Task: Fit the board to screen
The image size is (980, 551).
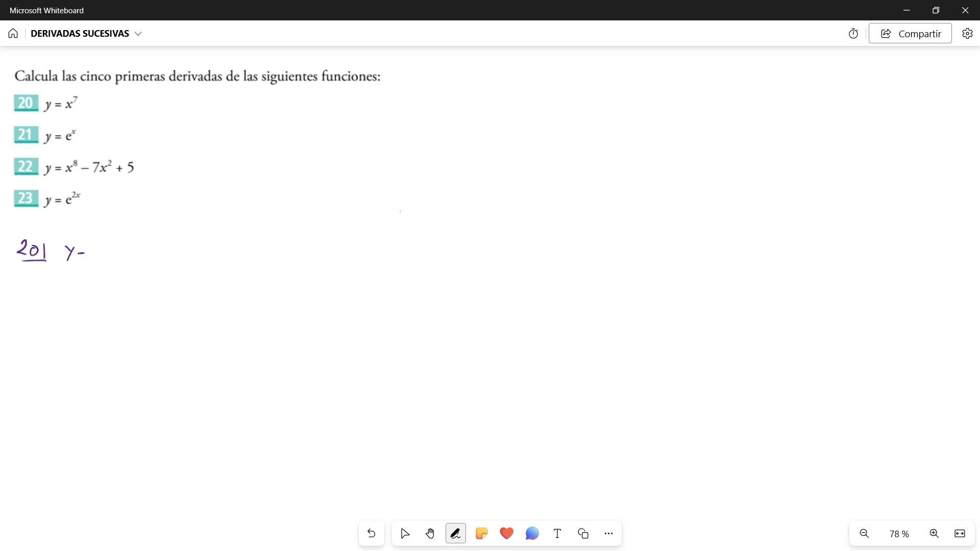Action: [960, 534]
